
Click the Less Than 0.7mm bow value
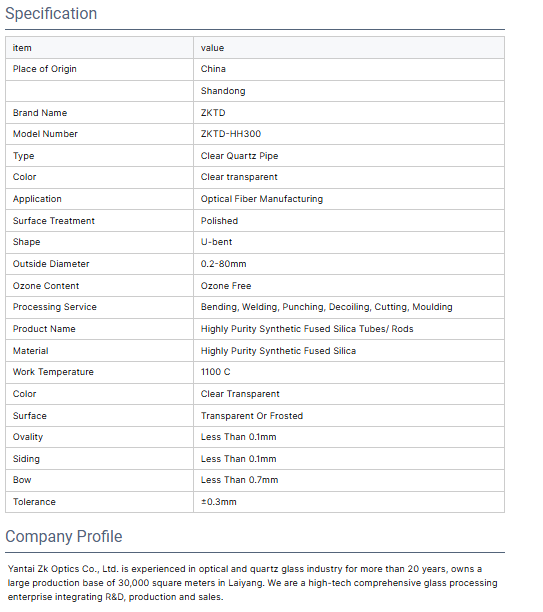[x=239, y=480]
